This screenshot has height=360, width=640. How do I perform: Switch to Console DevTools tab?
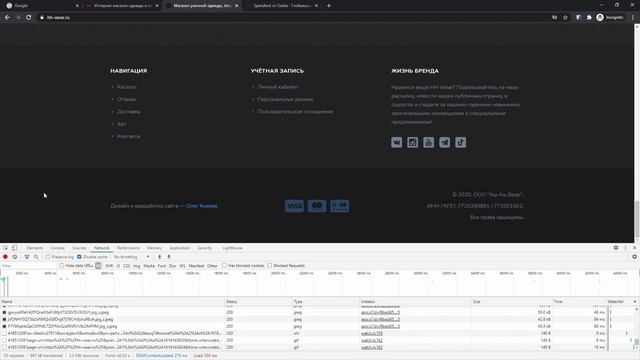click(58, 248)
